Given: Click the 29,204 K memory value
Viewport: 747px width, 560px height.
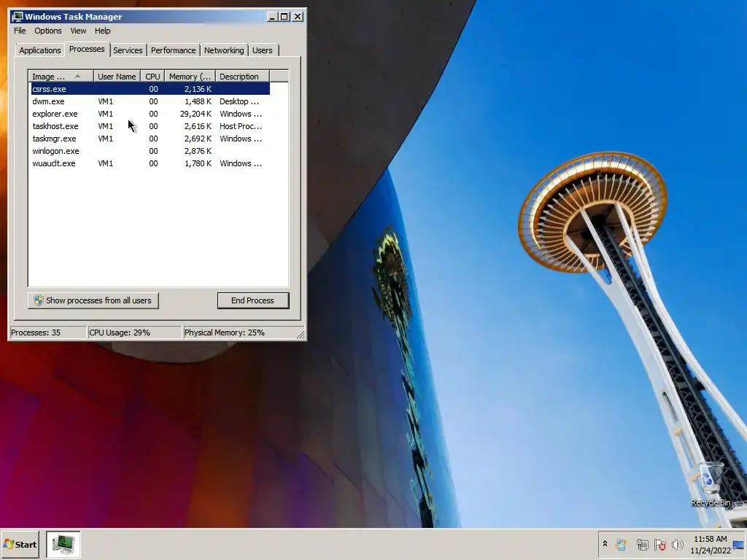Looking at the screenshot, I should pos(196,114).
